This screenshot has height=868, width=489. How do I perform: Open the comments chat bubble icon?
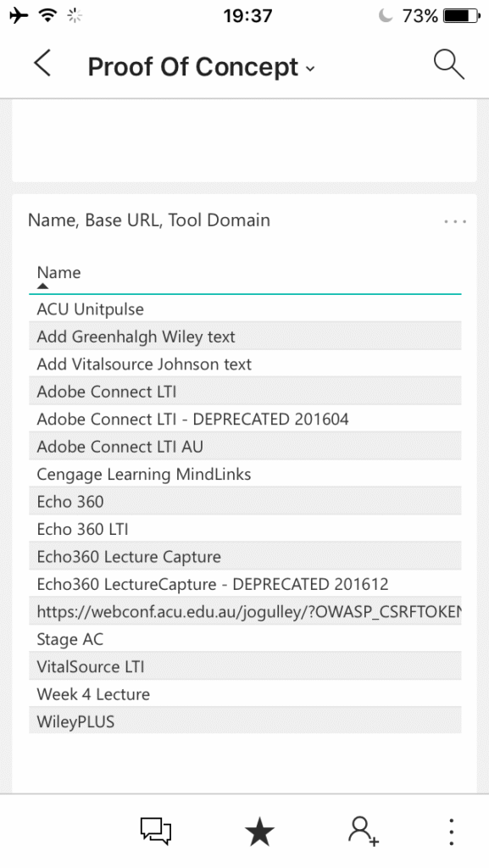155,831
